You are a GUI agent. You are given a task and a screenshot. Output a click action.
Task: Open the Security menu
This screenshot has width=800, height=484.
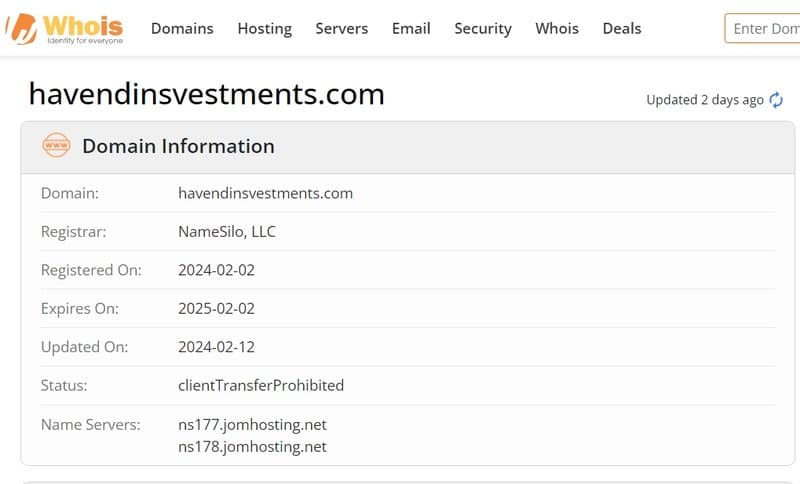[483, 29]
